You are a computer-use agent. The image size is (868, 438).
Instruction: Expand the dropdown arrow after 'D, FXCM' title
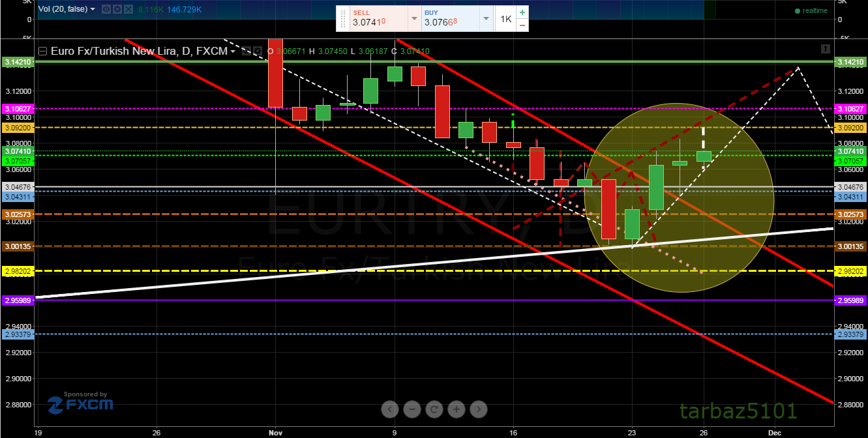[233, 51]
